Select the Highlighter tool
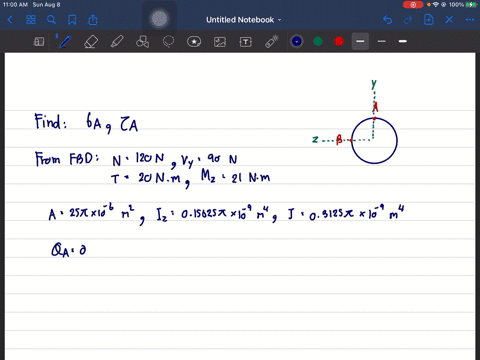This screenshot has width=480, height=360. tap(117, 42)
